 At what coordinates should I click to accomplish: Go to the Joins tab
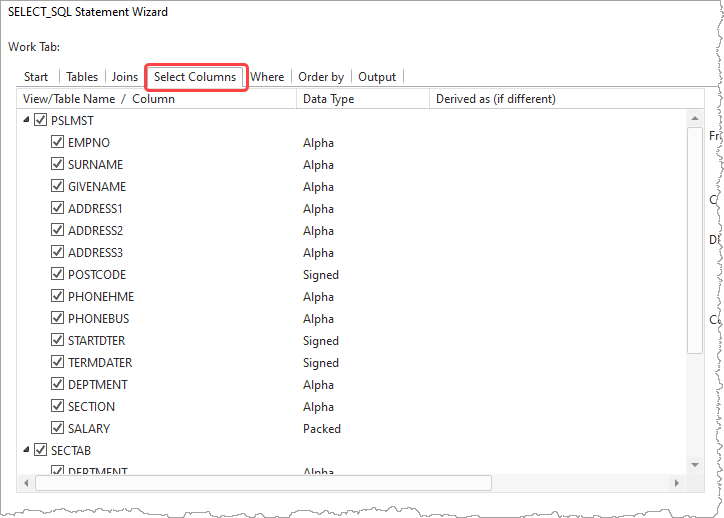point(125,77)
